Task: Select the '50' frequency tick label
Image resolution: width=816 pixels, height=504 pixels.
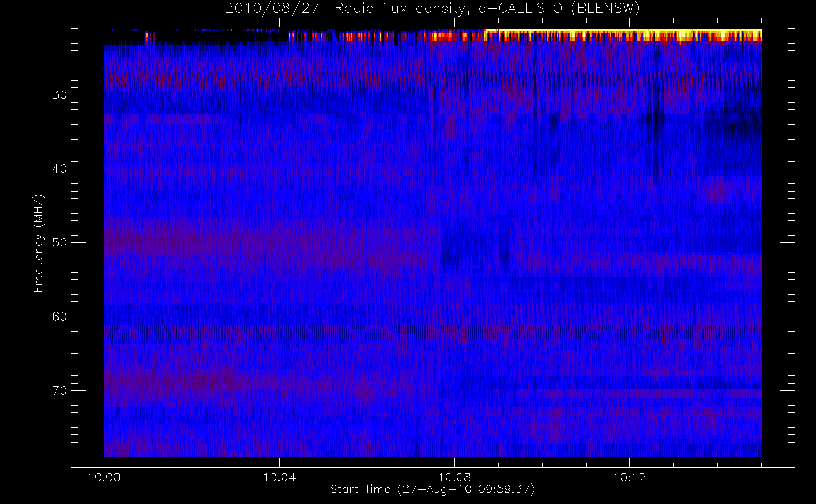Action: tap(60, 243)
